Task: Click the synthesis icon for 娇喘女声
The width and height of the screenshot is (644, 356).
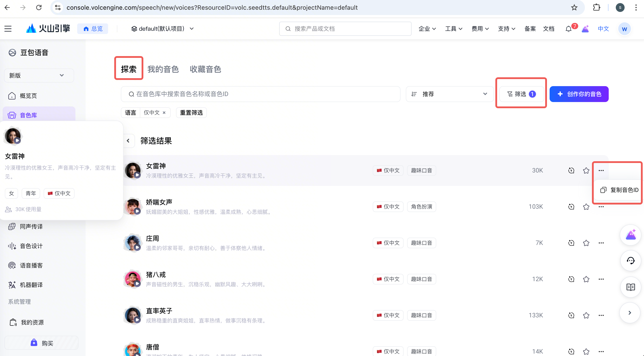Action: click(571, 207)
